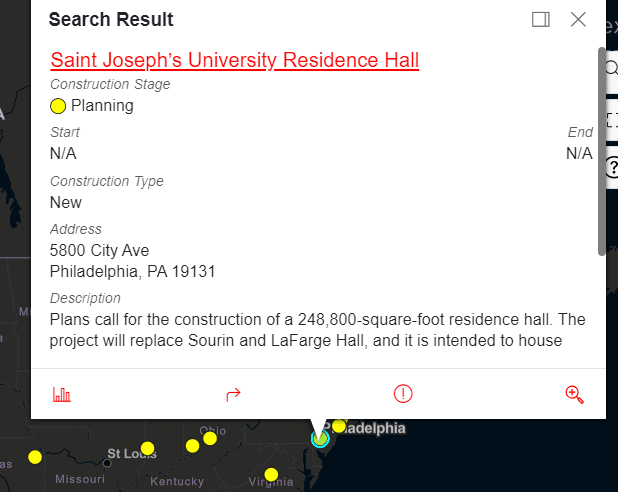The image size is (618, 492).
Task: Select the yellow marker east of St Louis
Action: tap(148, 449)
